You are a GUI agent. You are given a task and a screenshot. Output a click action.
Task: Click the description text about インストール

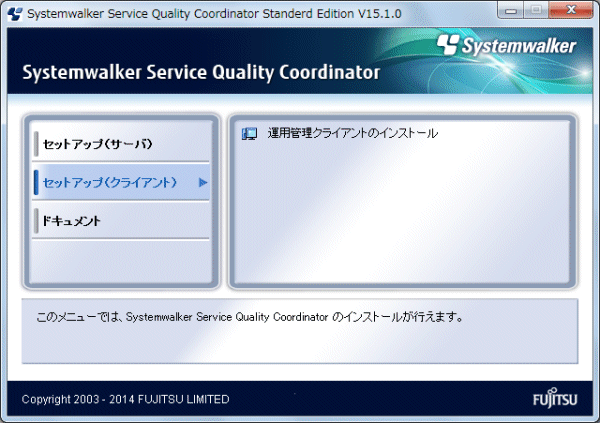[249, 317]
